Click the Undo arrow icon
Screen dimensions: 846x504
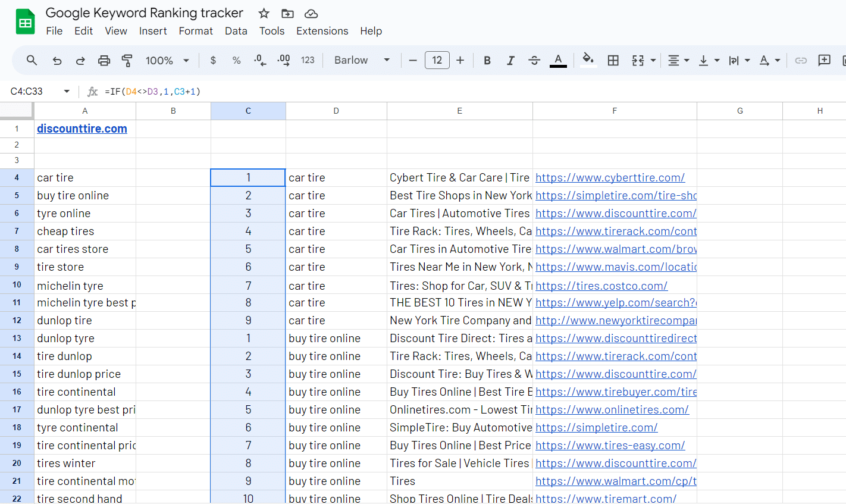pos(57,60)
